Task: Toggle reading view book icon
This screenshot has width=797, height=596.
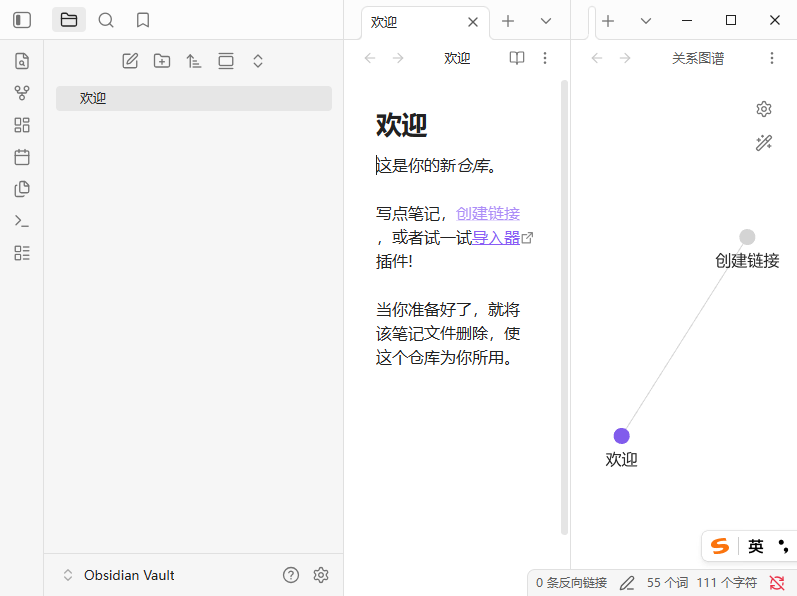Action: pos(517,58)
